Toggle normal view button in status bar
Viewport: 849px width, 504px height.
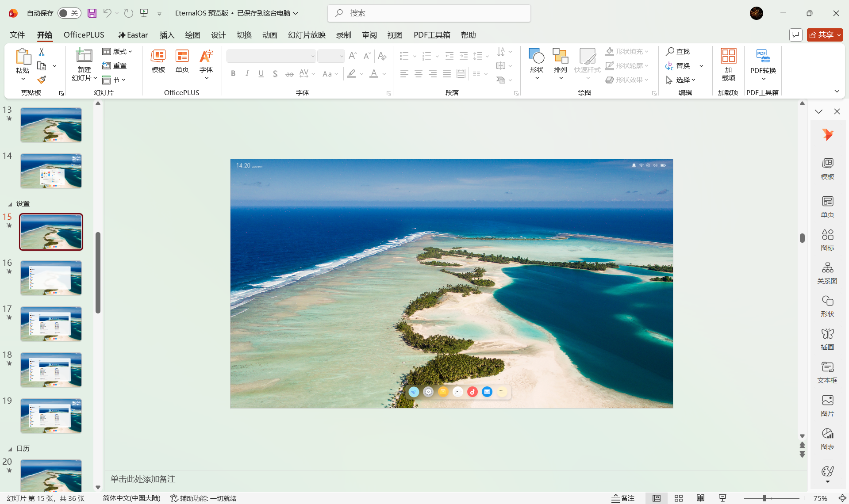[x=656, y=498]
